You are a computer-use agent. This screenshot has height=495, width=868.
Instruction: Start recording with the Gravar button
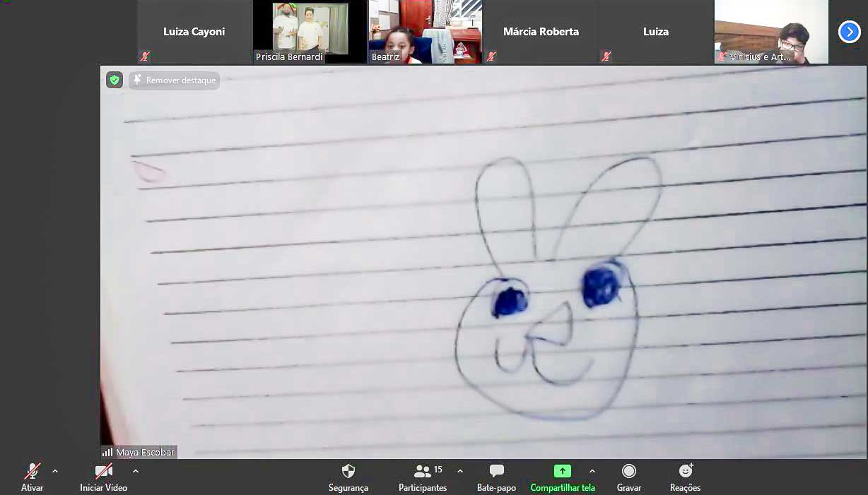628,477
